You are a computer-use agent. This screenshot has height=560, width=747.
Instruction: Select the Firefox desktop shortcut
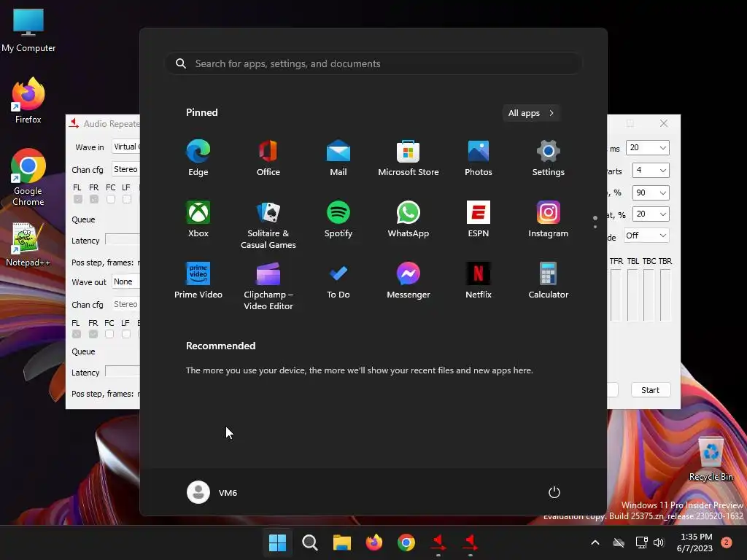coord(28,101)
